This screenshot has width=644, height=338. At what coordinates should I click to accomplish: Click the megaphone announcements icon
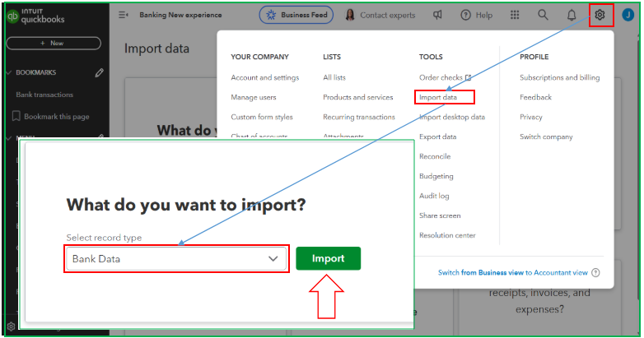pyautogui.click(x=437, y=15)
